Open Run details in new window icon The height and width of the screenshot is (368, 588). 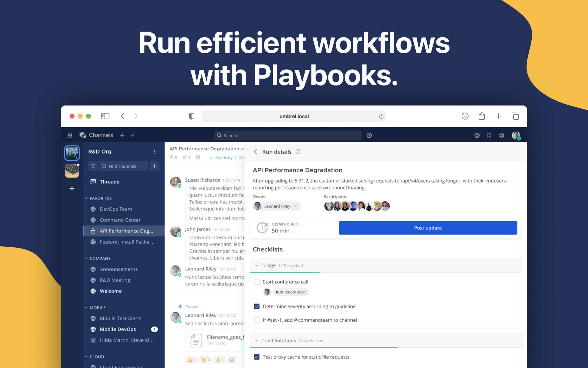coord(298,152)
